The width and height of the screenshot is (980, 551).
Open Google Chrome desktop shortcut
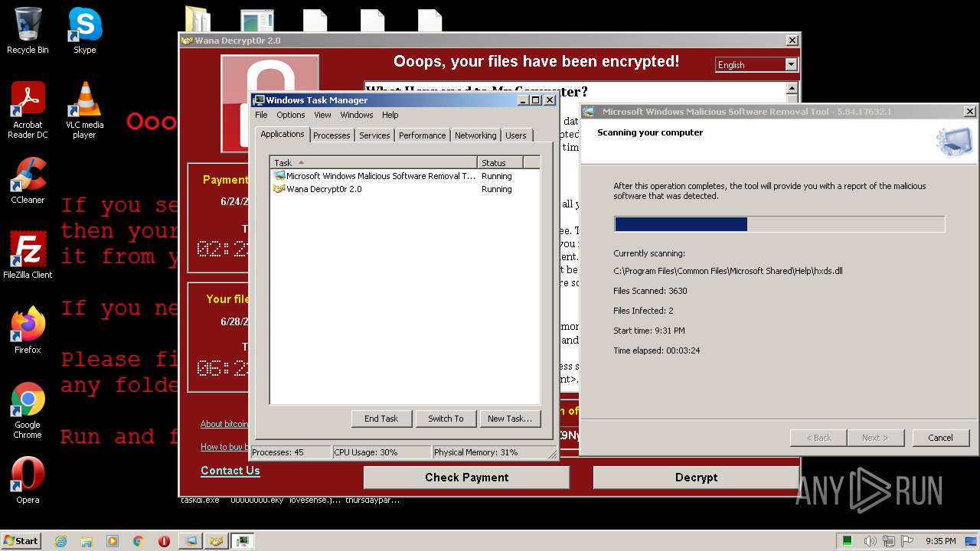click(x=28, y=410)
